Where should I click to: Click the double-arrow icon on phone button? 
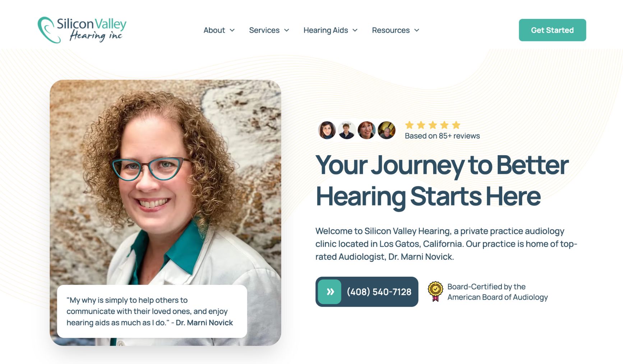coord(330,292)
